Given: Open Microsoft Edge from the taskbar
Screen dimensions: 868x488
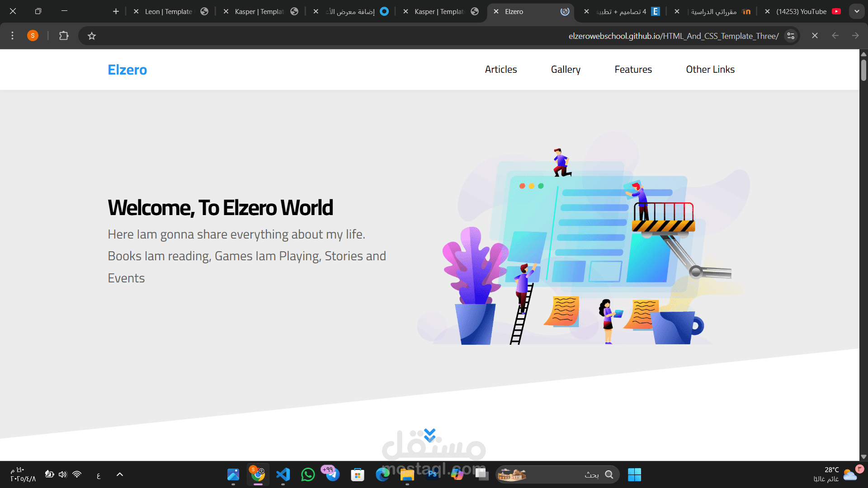Looking at the screenshot, I should pos(382,474).
